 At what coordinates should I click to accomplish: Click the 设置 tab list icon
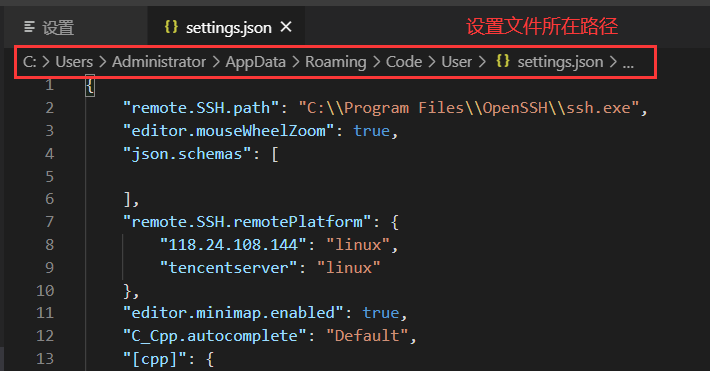[x=29, y=27]
